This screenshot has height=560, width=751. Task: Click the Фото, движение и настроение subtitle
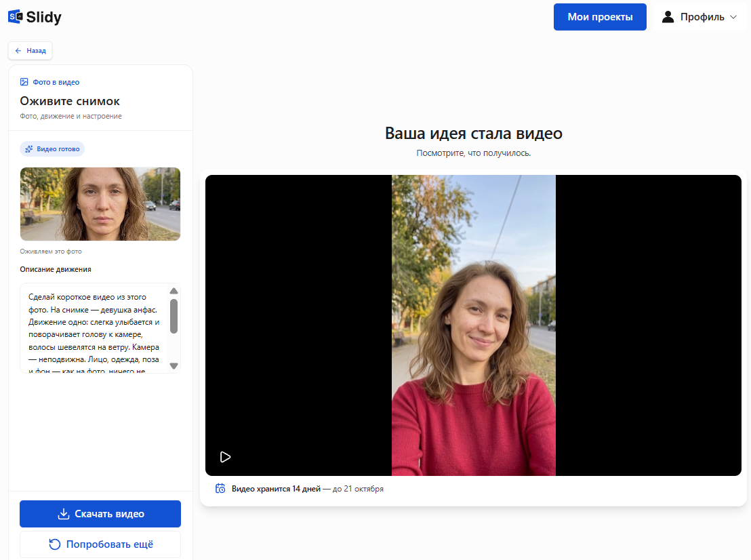coord(71,117)
